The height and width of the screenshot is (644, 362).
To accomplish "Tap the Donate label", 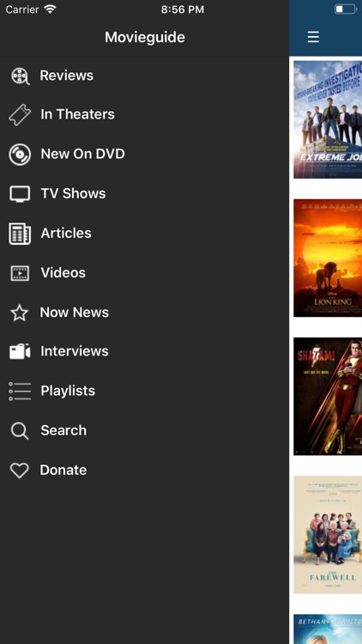I will point(63,470).
